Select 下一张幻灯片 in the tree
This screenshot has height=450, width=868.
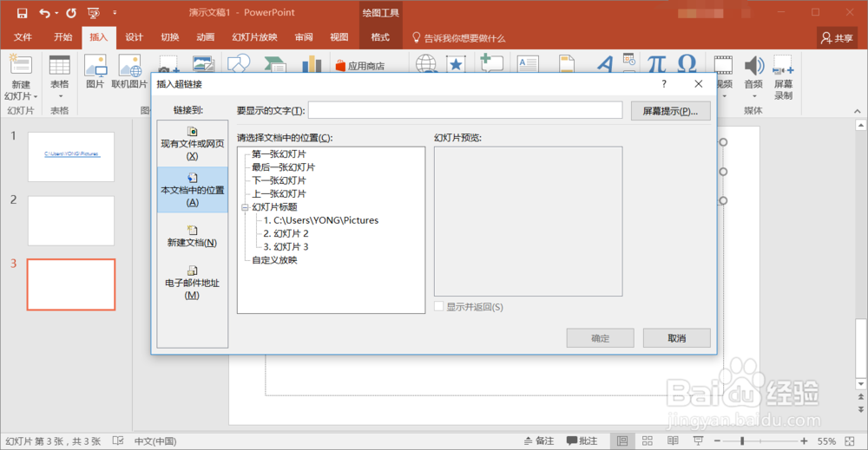click(x=279, y=180)
